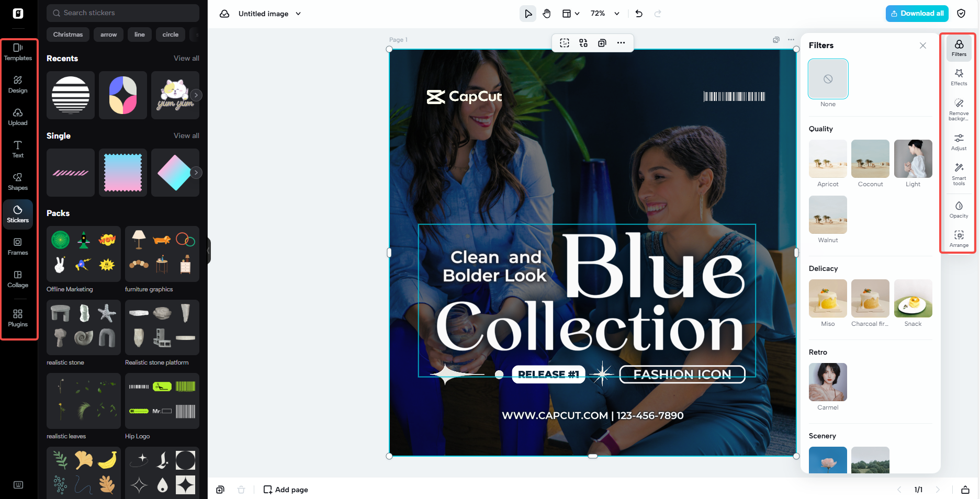The height and width of the screenshot is (499, 980).
Task: Select the hand pan tool in the toolbar
Action: 547,14
